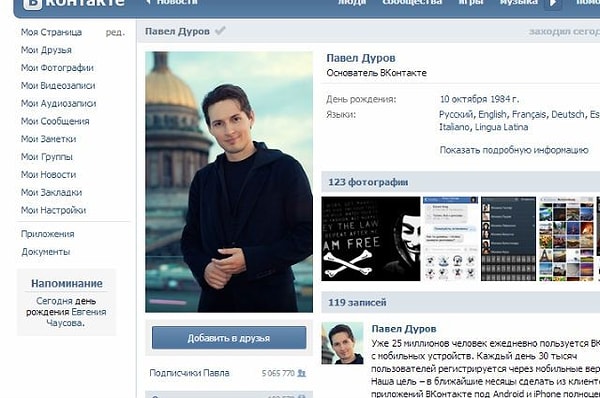Open Моя Страница in the sidebar
This screenshot has width=600, height=398.
pos(51,32)
